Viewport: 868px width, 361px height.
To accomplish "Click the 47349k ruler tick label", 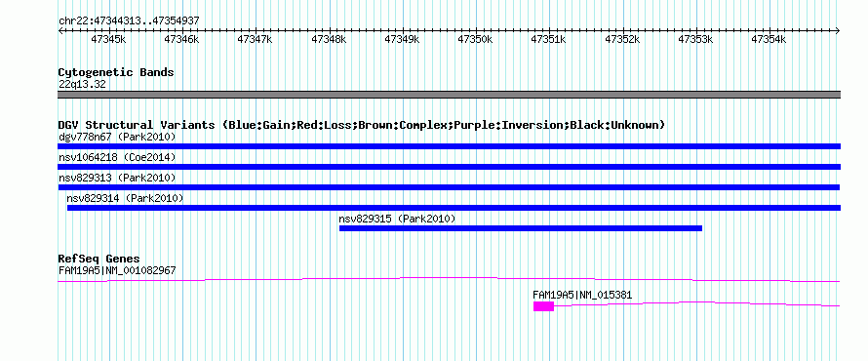I will (x=402, y=39).
